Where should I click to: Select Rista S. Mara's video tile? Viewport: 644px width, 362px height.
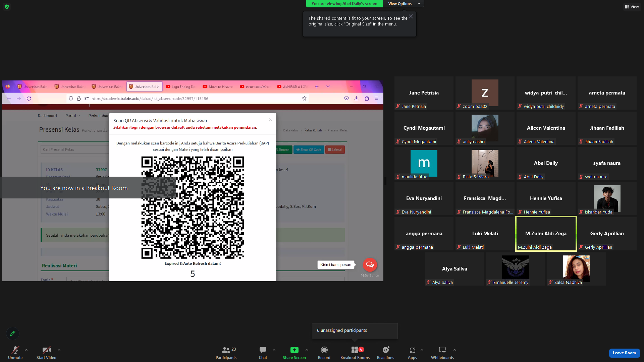pyautogui.click(x=485, y=163)
